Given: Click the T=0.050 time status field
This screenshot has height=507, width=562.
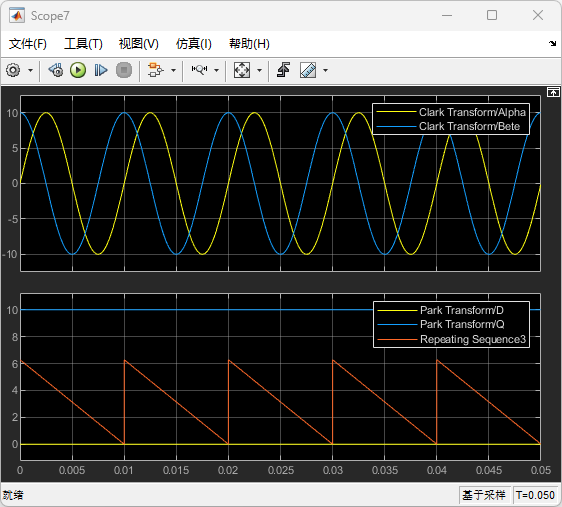Looking at the screenshot, I should pyautogui.click(x=535, y=495).
